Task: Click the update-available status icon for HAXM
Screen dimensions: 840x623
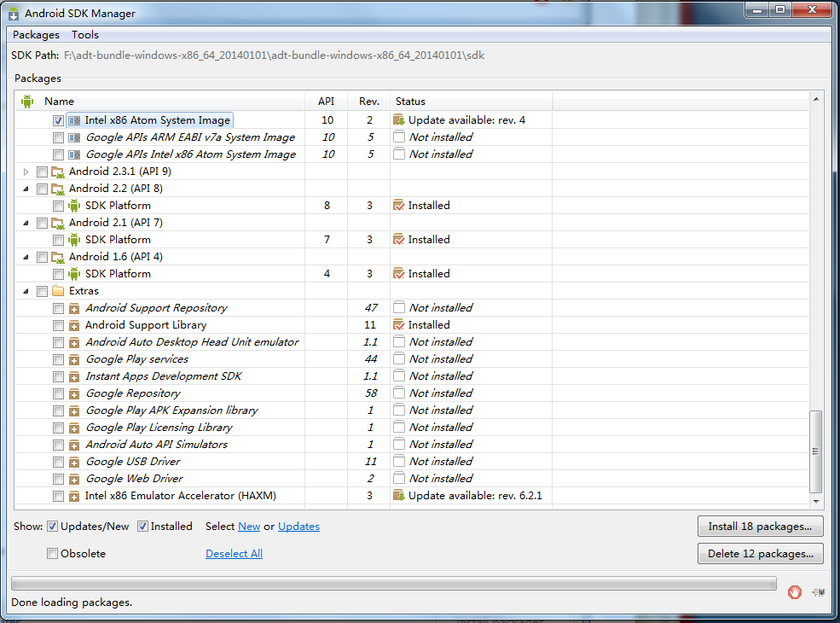Action: 398,495
